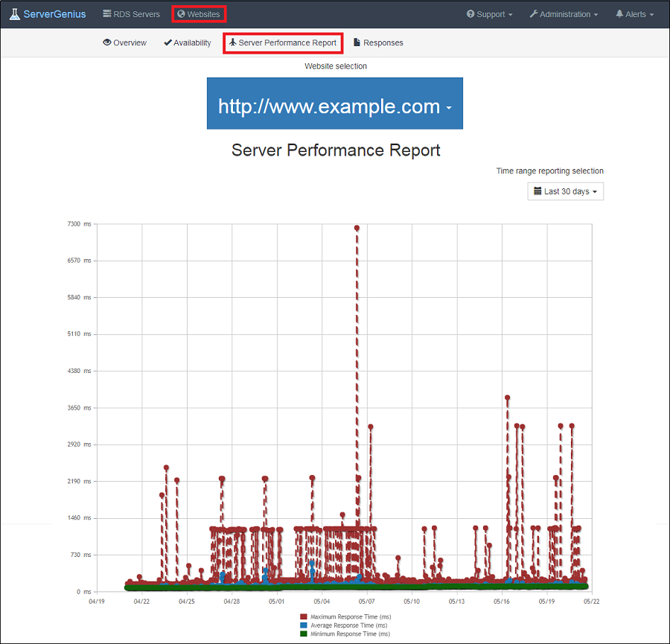
Task: Open the Support menu
Action: tap(489, 13)
